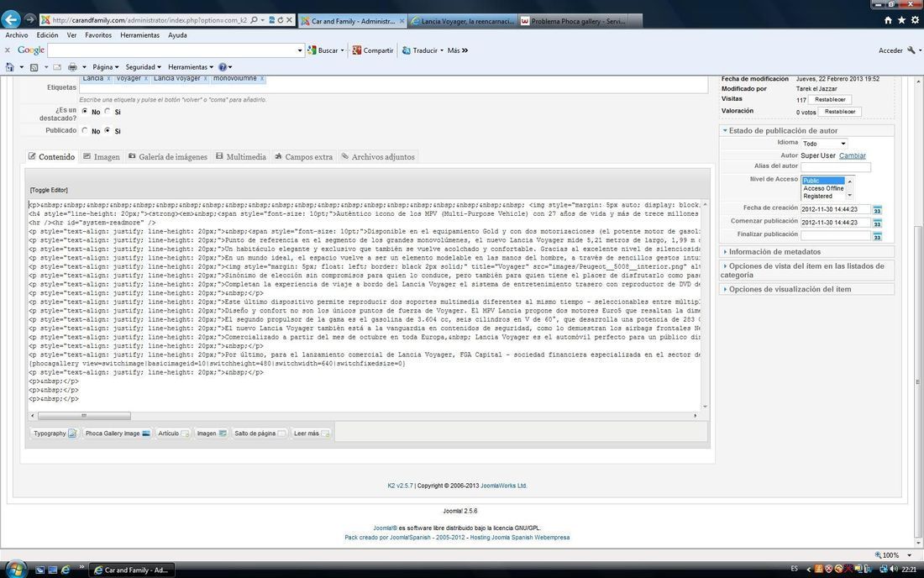Click the page zoom 100% control
This screenshot has width=924, height=578.
[893, 555]
